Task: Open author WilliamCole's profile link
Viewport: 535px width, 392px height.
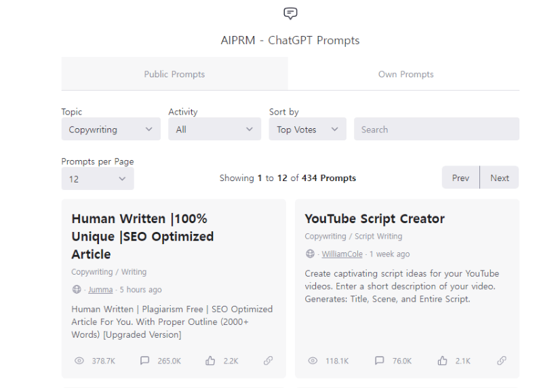Action: [x=342, y=254]
